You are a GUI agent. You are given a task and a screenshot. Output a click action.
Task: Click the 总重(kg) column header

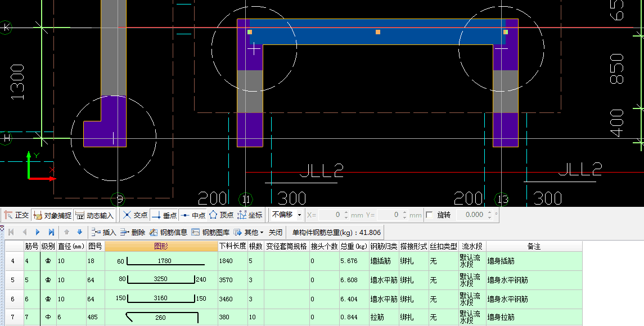coord(354,246)
